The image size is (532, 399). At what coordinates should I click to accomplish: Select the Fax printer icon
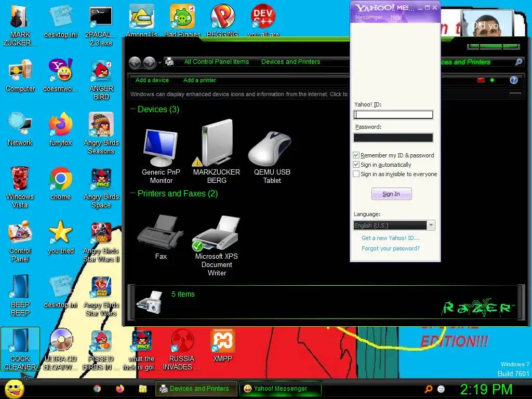click(161, 237)
